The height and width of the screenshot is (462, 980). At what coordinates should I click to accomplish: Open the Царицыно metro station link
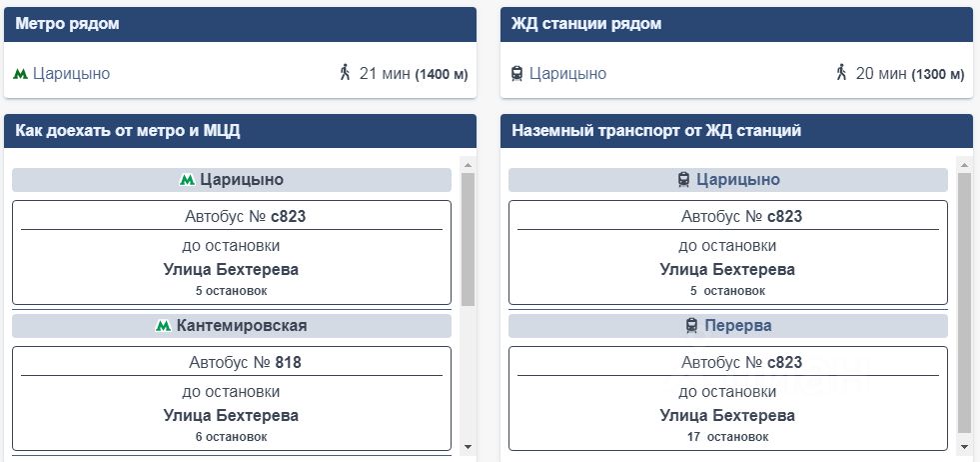click(x=71, y=74)
